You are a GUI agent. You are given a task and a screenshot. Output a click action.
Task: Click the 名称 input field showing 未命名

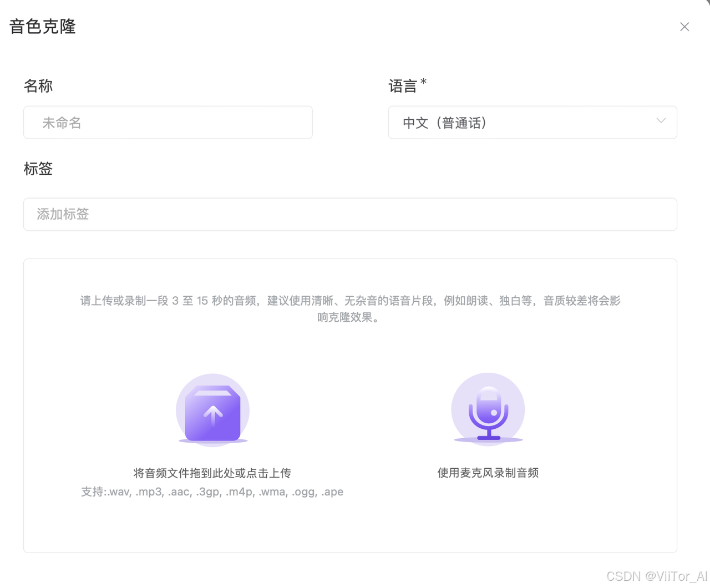click(x=168, y=123)
